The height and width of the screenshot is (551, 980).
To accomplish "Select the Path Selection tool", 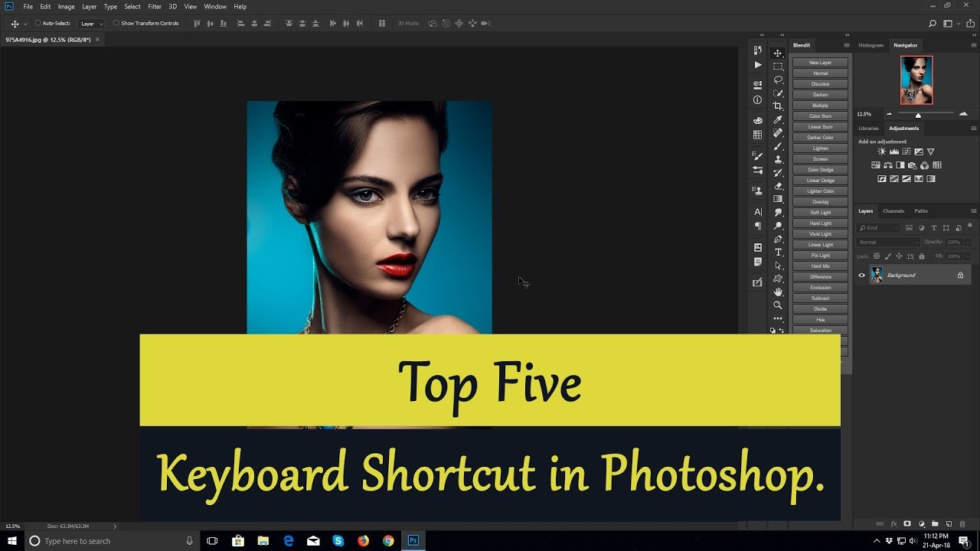I will 778,266.
